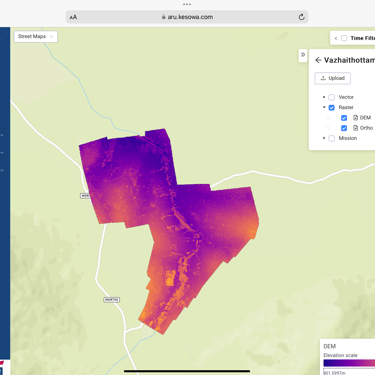
Task: Collapse the Raster tree node arrow
Action: click(x=324, y=107)
